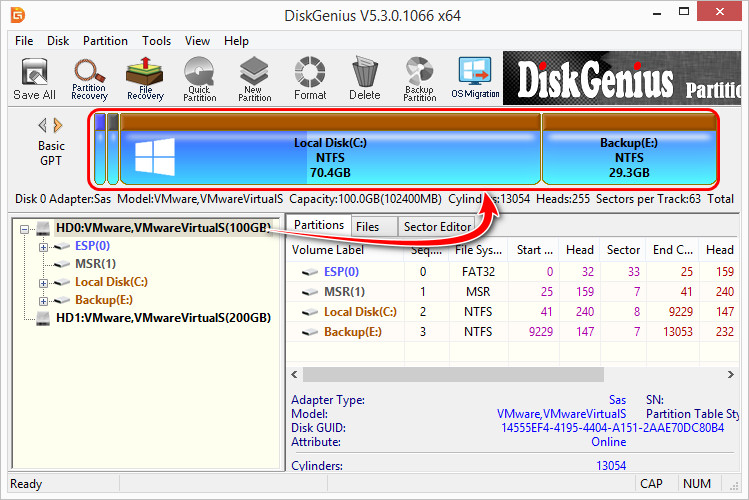Launch the File Recovery tool
Screen dimensions: 749x500
point(145,79)
